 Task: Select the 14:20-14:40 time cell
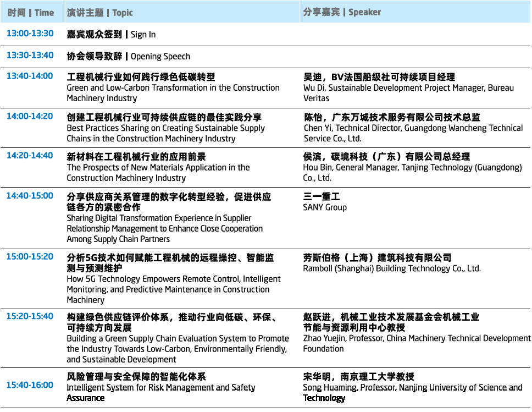30,156
